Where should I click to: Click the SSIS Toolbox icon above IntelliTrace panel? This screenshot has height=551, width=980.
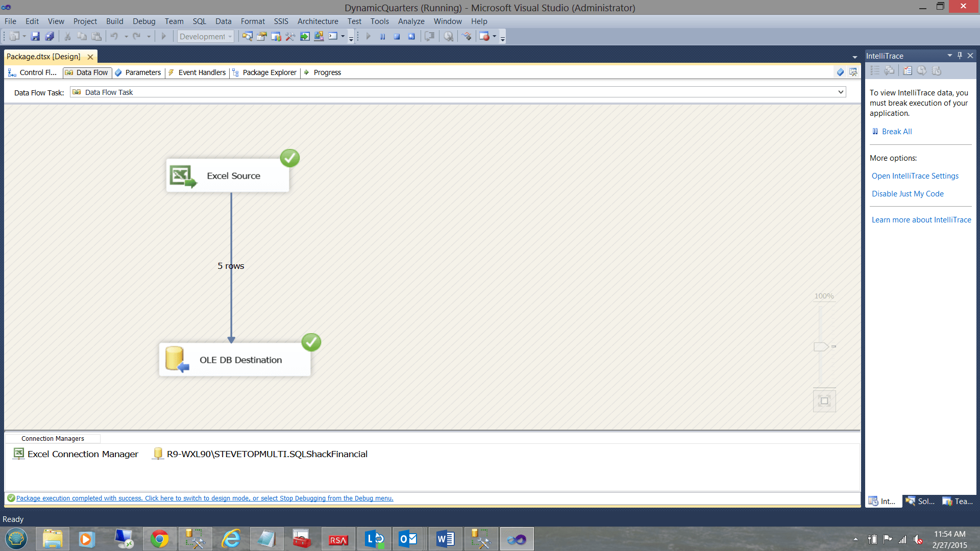click(853, 72)
